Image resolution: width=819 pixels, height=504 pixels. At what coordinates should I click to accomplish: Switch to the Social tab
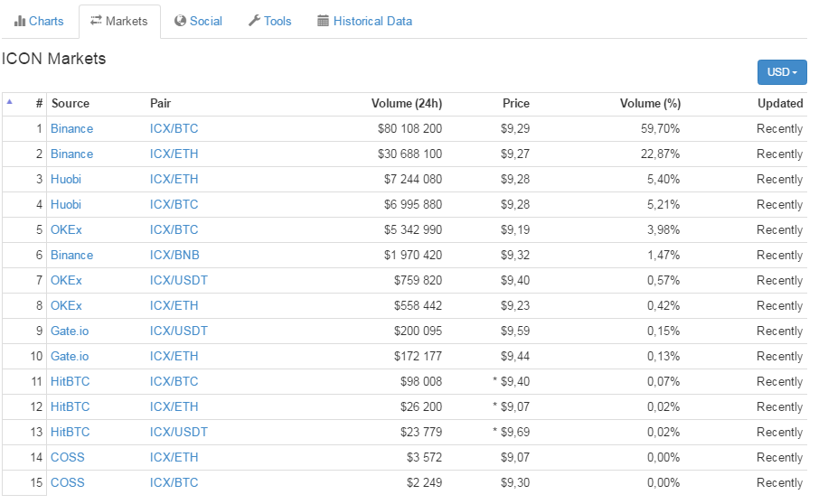[198, 21]
